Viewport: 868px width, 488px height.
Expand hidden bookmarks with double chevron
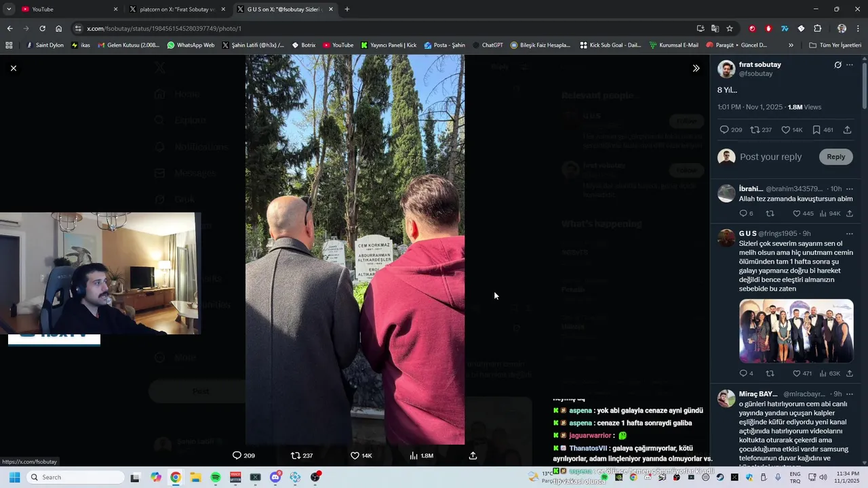[x=791, y=45]
